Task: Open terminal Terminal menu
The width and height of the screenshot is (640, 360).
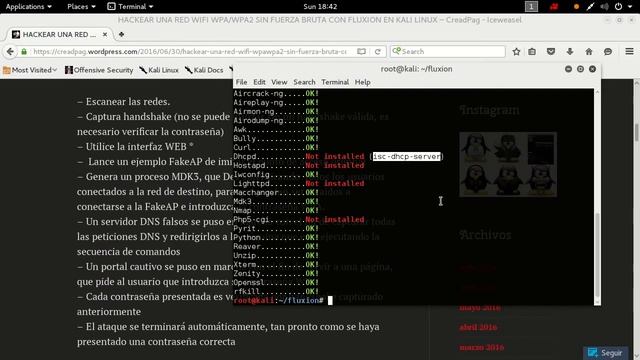Action: (335, 82)
